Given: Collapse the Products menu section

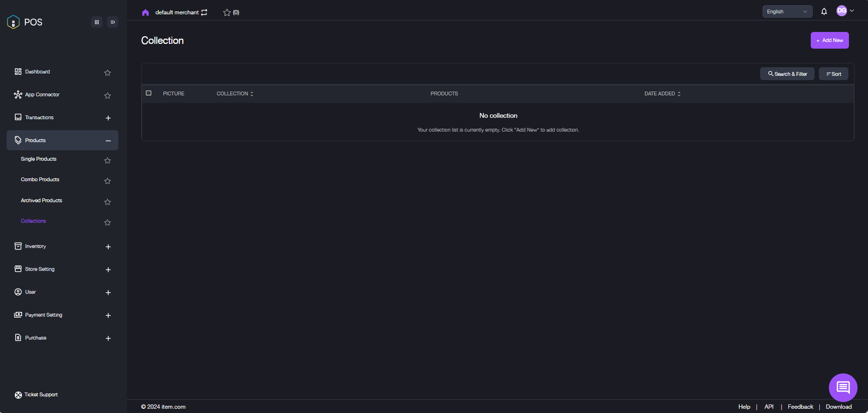Looking at the screenshot, I should [108, 141].
